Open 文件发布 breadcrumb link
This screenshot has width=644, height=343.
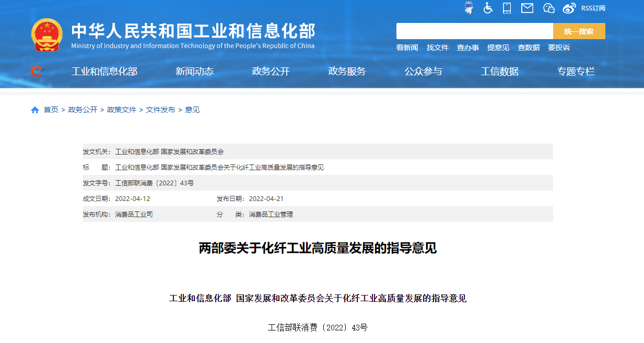click(x=160, y=110)
